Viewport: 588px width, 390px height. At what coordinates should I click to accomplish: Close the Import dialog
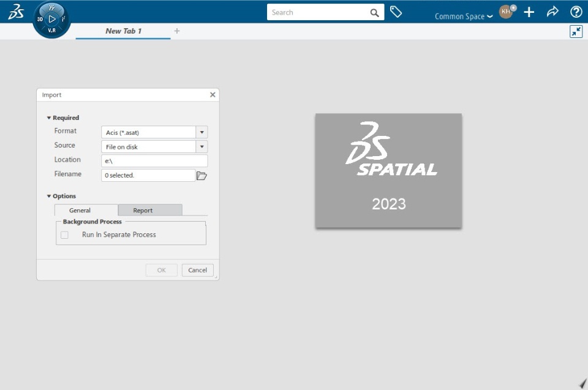click(x=213, y=94)
